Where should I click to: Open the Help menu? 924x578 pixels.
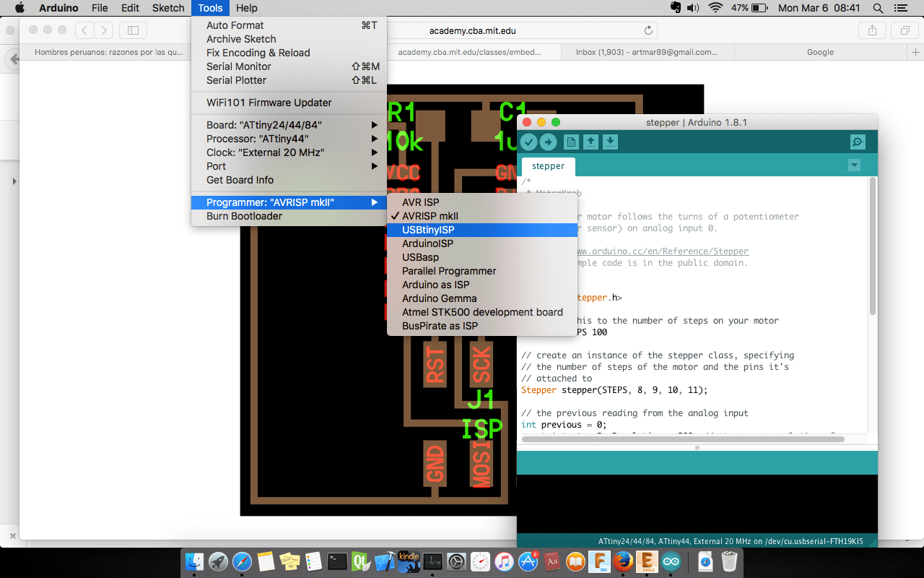coord(247,8)
